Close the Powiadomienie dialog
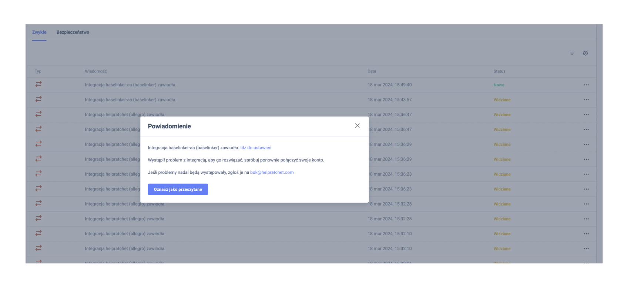This screenshot has height=298, width=644. coord(357,126)
